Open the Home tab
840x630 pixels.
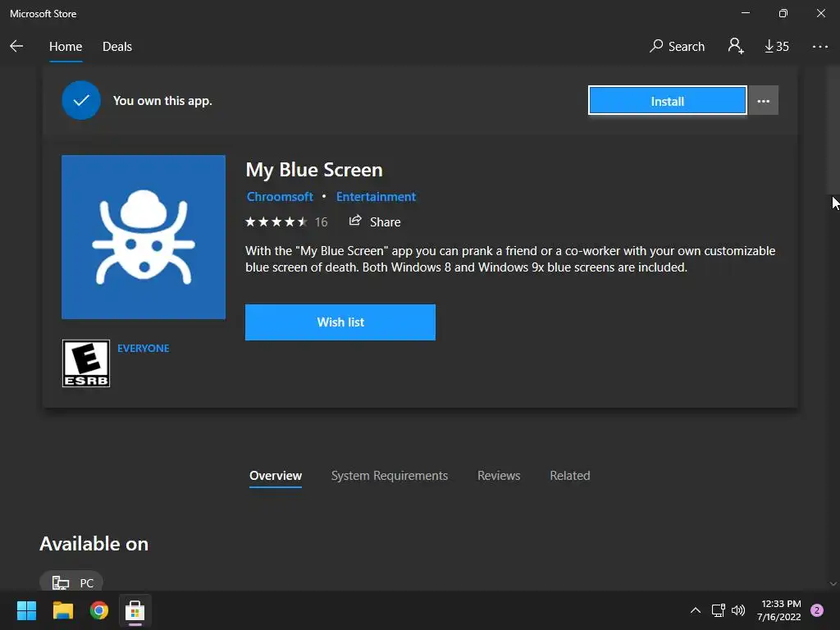tap(66, 47)
